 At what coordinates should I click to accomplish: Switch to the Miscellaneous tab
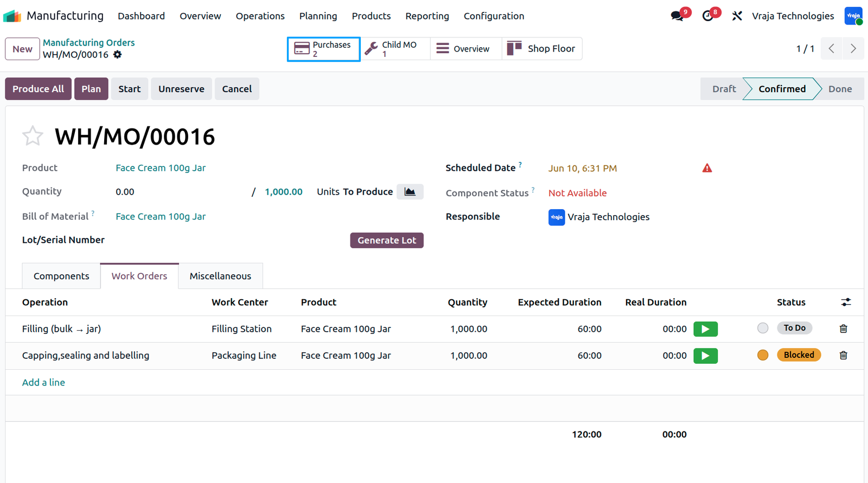coord(220,276)
